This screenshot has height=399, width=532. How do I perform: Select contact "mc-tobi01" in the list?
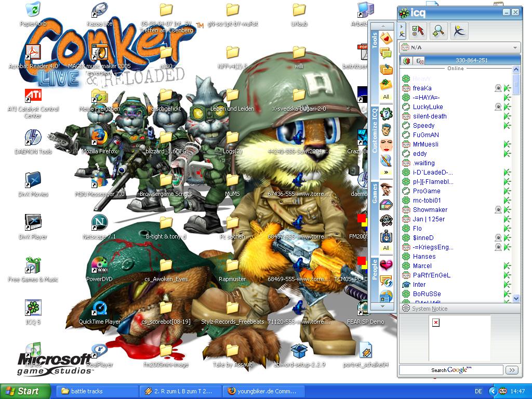[x=427, y=201]
